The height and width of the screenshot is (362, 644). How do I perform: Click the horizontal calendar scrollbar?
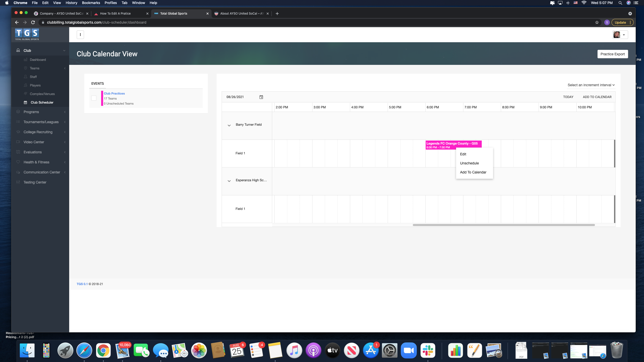click(504, 225)
